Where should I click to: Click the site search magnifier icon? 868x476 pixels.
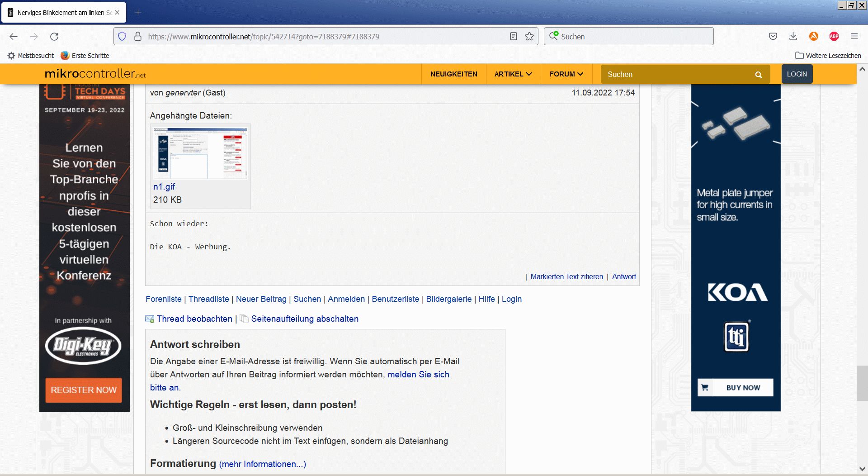[x=759, y=75]
